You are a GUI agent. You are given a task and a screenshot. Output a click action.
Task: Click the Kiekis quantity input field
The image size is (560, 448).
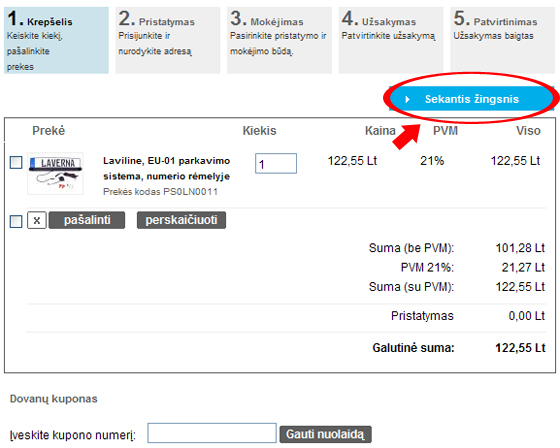(x=276, y=164)
